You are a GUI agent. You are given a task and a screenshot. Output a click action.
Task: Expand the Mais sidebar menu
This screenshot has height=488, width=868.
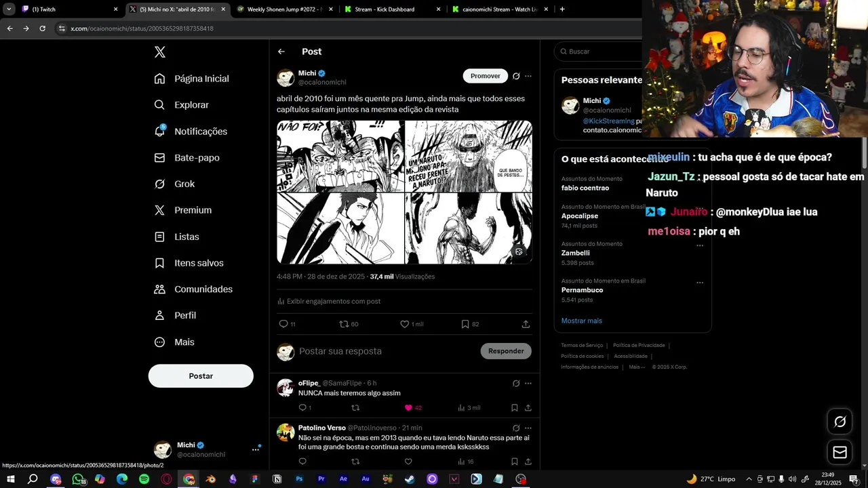pyautogui.click(x=175, y=342)
